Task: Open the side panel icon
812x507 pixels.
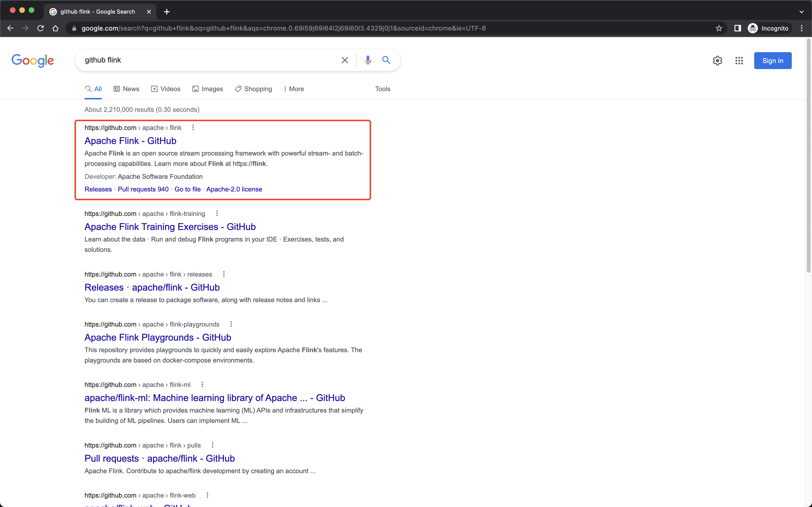Action: tap(738, 28)
